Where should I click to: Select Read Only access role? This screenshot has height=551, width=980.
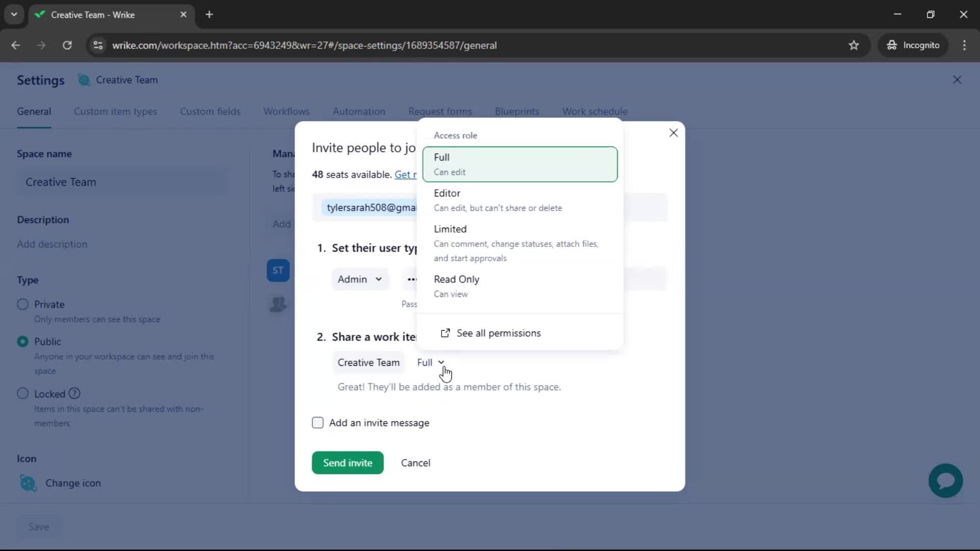520,286
